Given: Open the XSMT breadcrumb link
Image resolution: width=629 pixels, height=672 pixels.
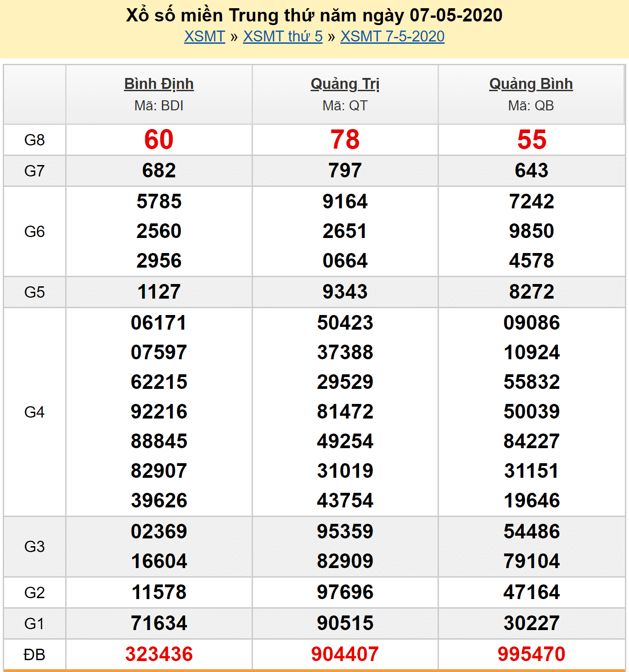Looking at the screenshot, I should 205,36.
